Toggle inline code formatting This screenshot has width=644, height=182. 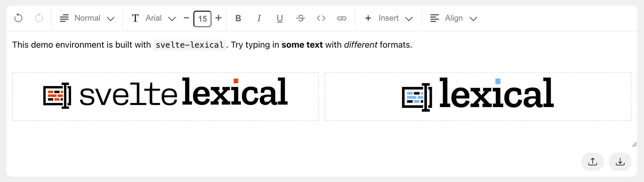tap(321, 18)
